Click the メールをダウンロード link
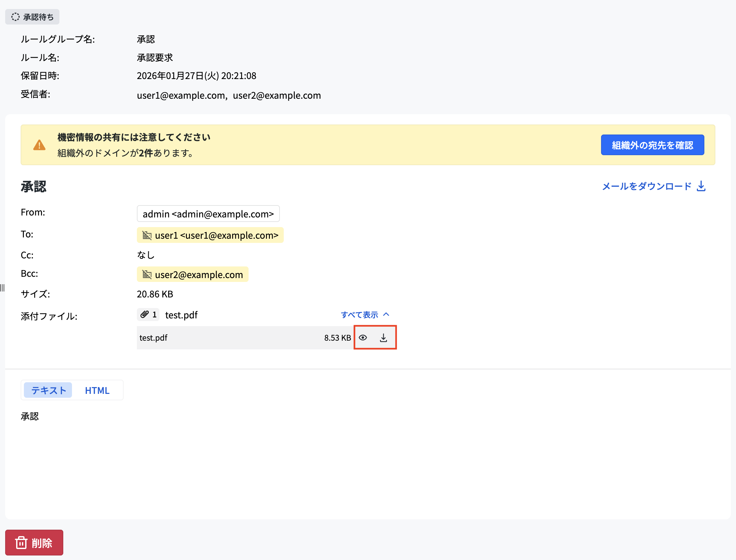736x560 pixels. [x=654, y=186]
